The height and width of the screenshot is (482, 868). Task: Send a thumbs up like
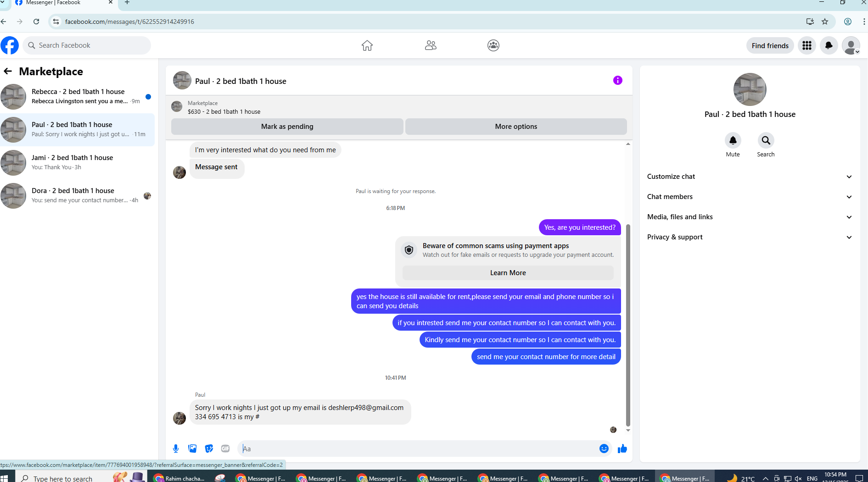622,449
